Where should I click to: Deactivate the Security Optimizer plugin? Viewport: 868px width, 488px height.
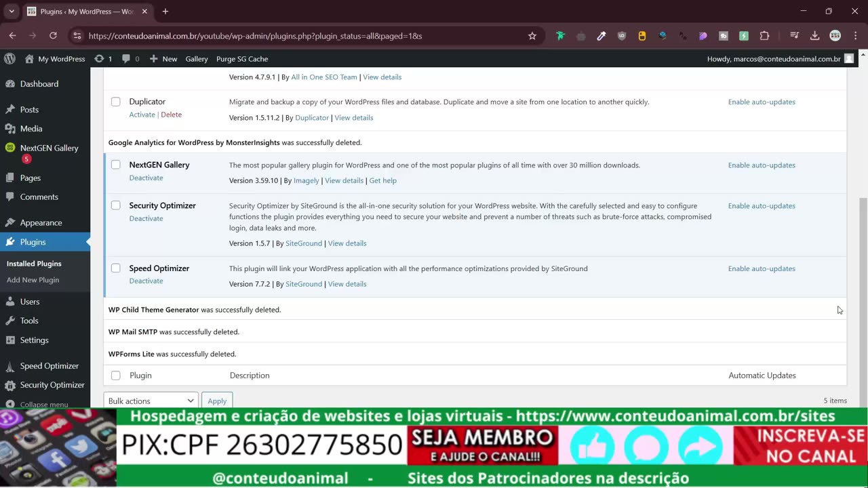pyautogui.click(x=146, y=218)
